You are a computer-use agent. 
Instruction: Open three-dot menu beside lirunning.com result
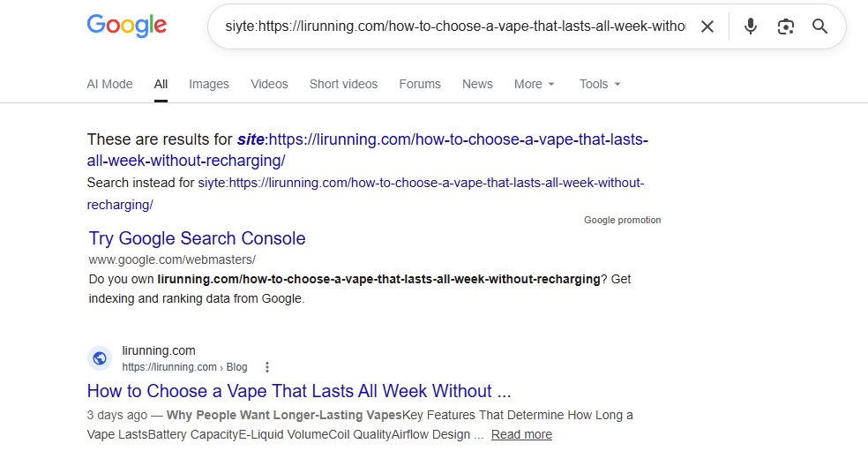pos(266,367)
